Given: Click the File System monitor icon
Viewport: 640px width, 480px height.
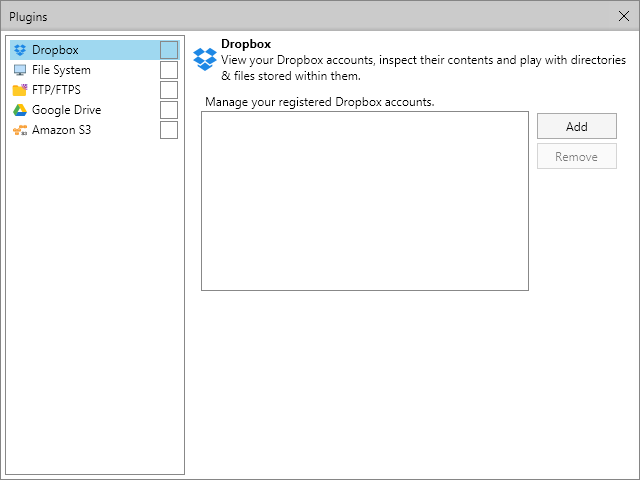Looking at the screenshot, I should [x=20, y=70].
